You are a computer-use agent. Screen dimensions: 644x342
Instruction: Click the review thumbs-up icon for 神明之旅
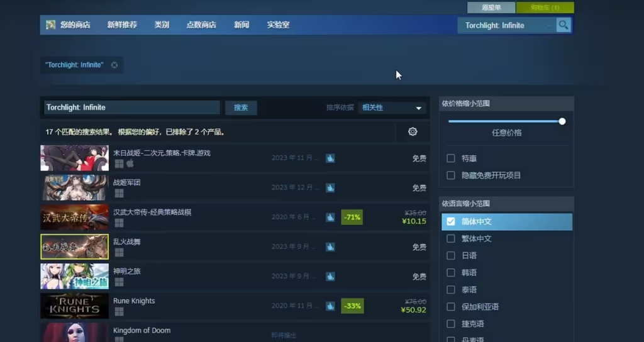[330, 277]
